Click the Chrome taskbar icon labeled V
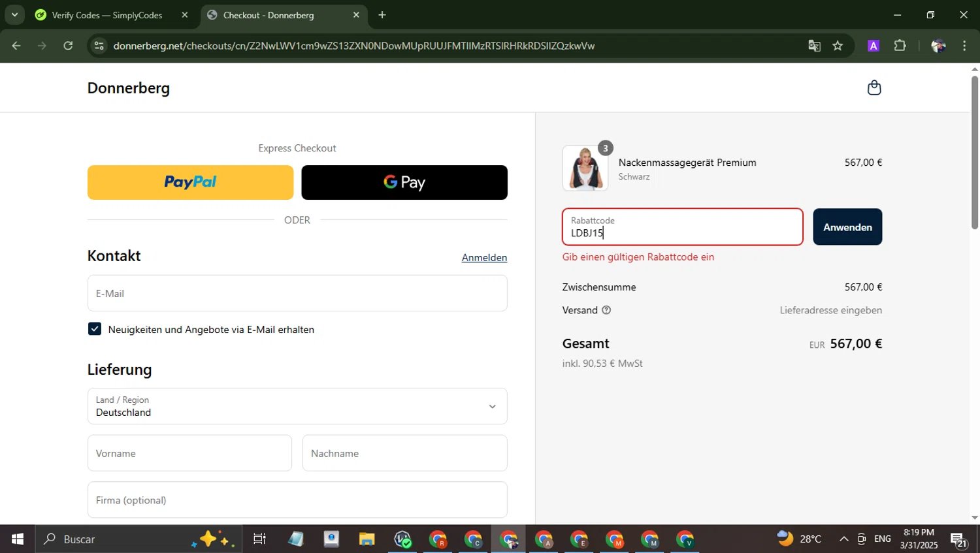 tap(685, 539)
